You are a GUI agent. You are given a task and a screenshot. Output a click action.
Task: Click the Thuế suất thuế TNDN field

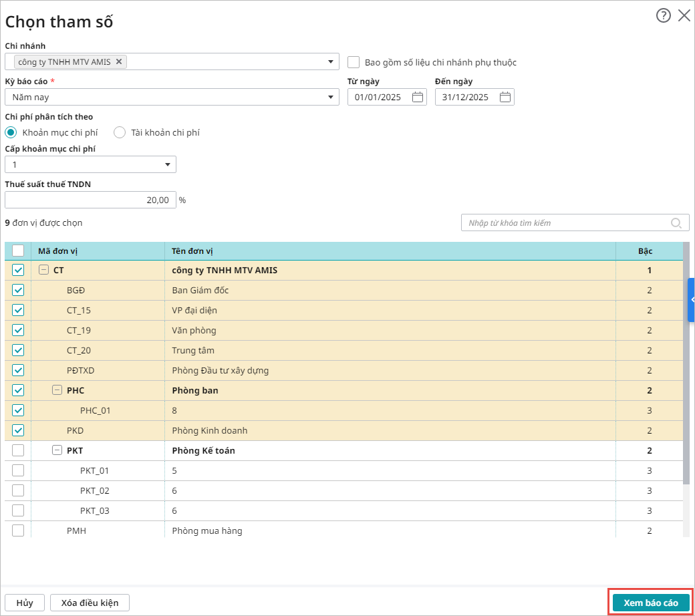click(x=90, y=200)
